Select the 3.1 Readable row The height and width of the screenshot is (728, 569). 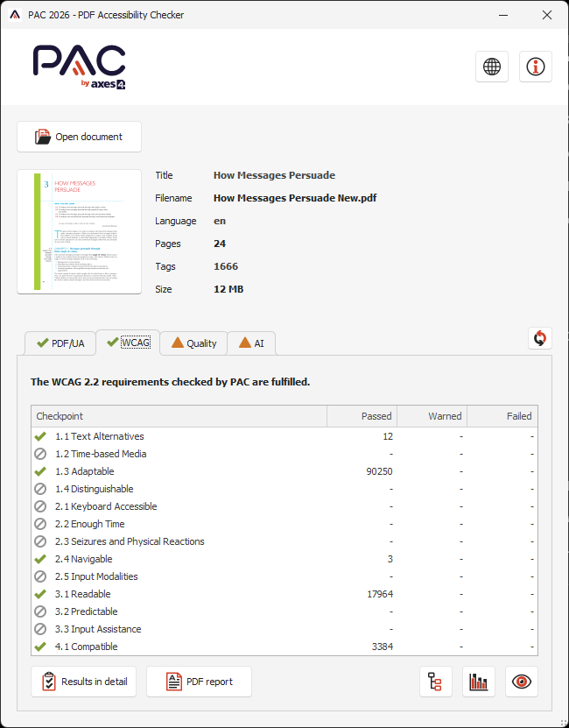284,594
